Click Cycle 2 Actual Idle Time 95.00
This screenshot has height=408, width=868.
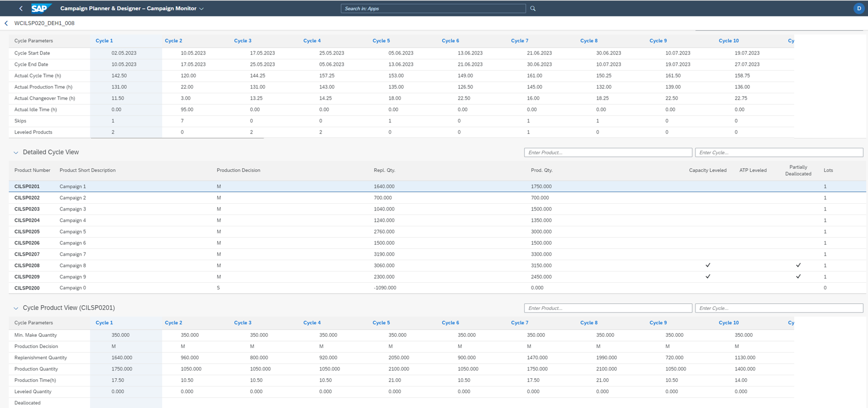click(x=187, y=109)
